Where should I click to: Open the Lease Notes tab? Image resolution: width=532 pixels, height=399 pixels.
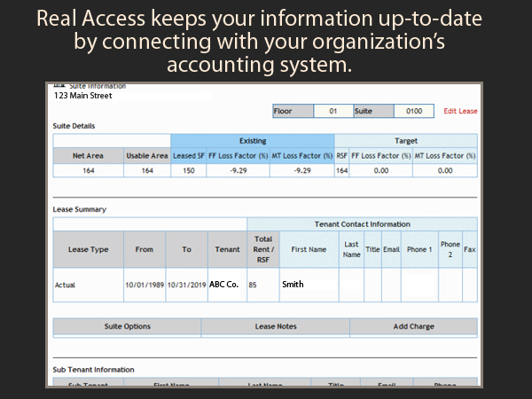click(x=276, y=326)
